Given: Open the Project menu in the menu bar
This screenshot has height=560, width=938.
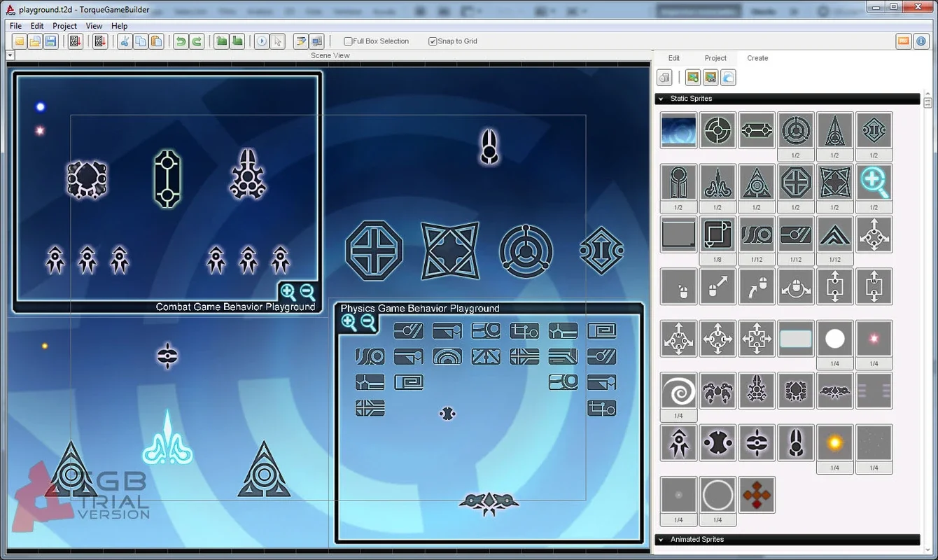Looking at the screenshot, I should pyautogui.click(x=65, y=26).
